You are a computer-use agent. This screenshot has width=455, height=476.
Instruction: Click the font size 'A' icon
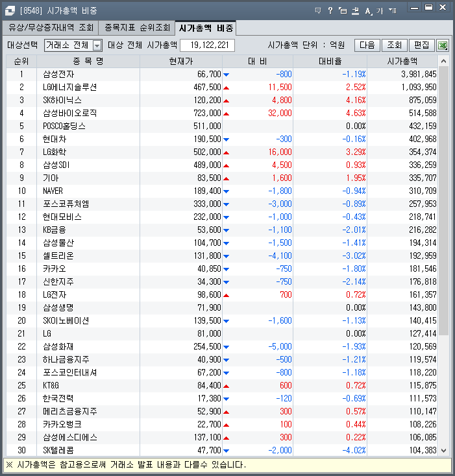(x=368, y=11)
